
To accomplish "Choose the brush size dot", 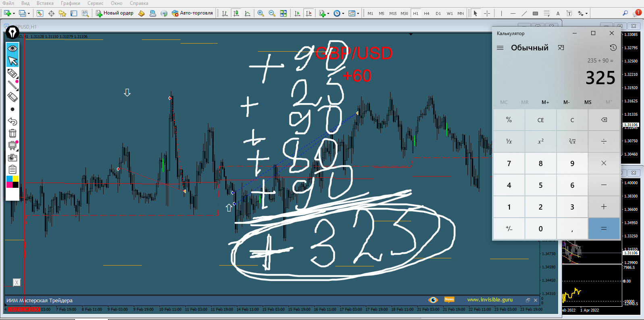I will (12, 109).
